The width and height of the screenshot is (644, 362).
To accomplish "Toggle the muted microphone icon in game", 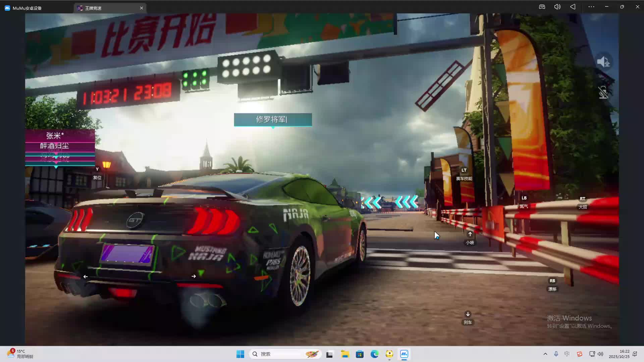I will point(603,92).
